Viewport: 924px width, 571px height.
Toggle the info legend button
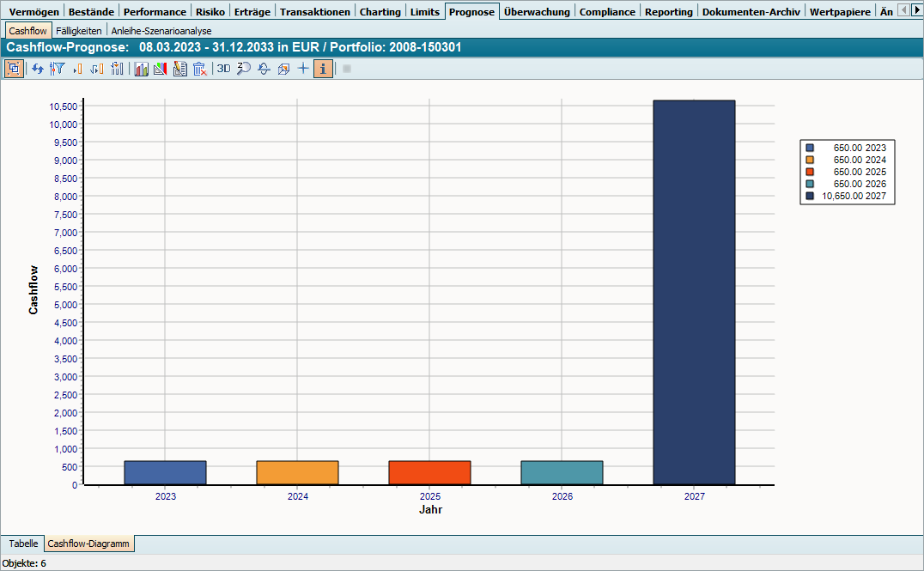pyautogui.click(x=323, y=69)
